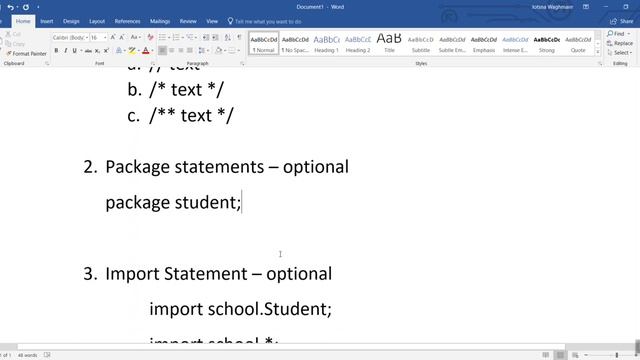Apply the Strong style
This screenshot has width=640, height=360.
coord(547,43)
